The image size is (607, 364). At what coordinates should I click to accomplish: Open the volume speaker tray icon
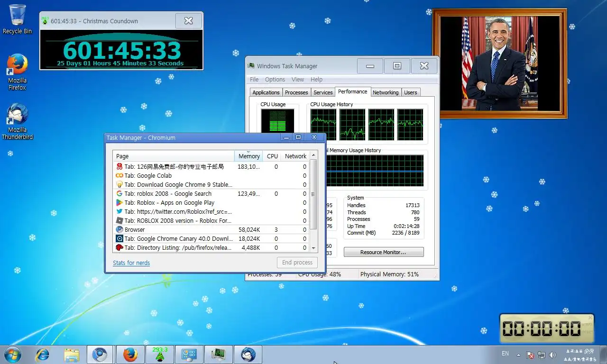pyautogui.click(x=552, y=355)
